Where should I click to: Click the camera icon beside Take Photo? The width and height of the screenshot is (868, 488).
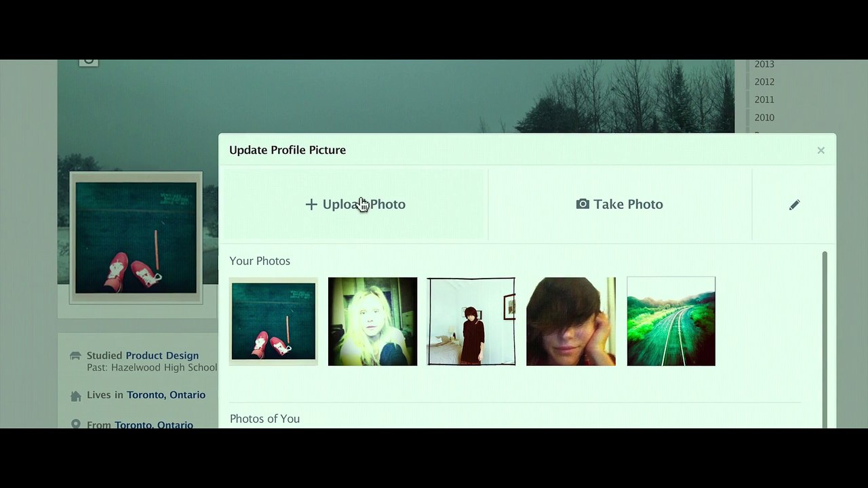tap(583, 204)
